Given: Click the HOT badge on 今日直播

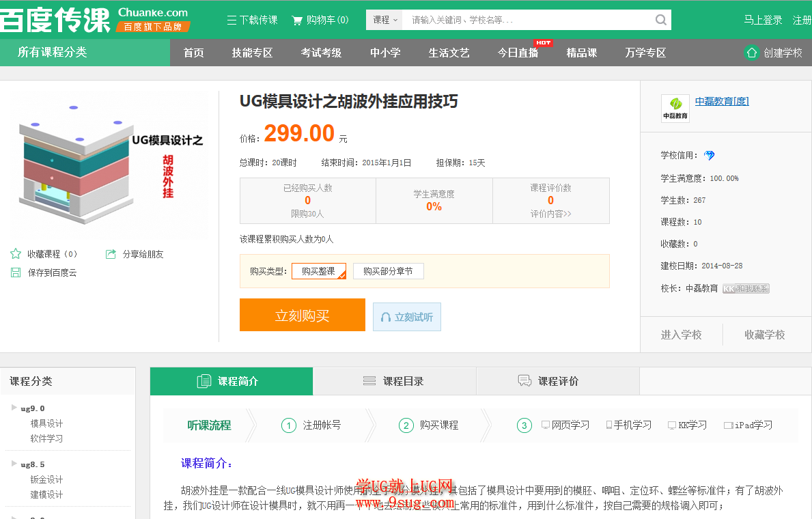Looking at the screenshot, I should [543, 43].
